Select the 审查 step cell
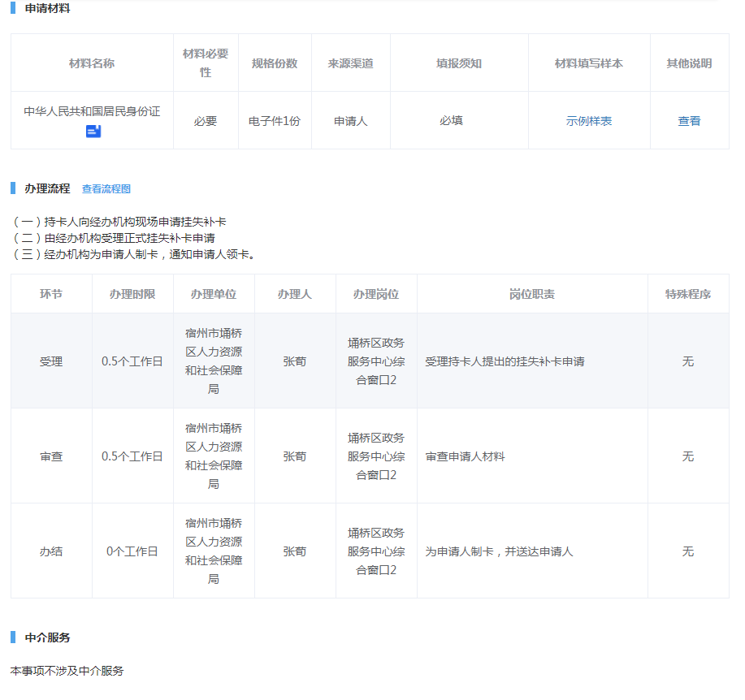This screenshot has height=700, width=745. tap(51, 456)
